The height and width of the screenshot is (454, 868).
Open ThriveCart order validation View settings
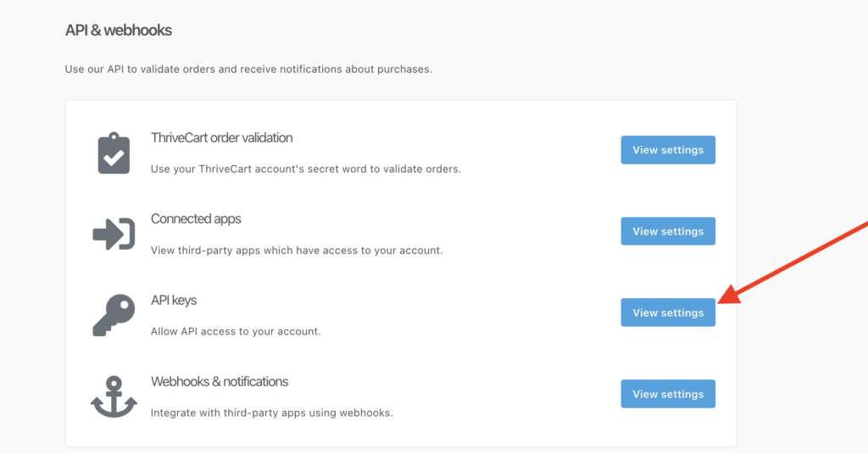pyautogui.click(x=668, y=150)
